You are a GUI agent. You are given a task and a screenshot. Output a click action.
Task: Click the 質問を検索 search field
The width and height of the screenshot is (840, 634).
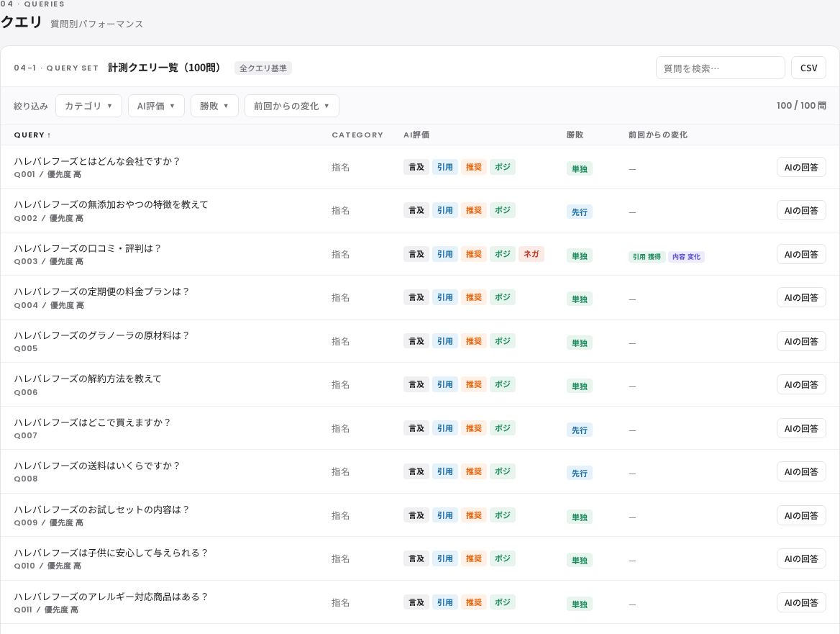(720, 68)
